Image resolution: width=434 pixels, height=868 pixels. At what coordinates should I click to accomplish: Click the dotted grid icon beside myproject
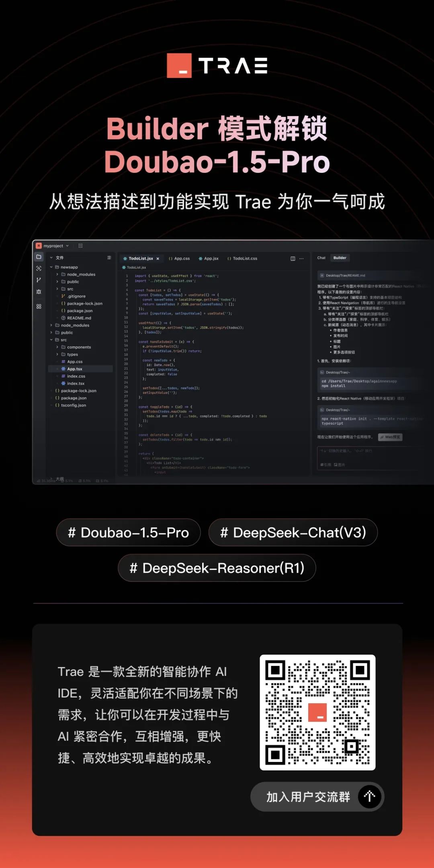(80, 246)
